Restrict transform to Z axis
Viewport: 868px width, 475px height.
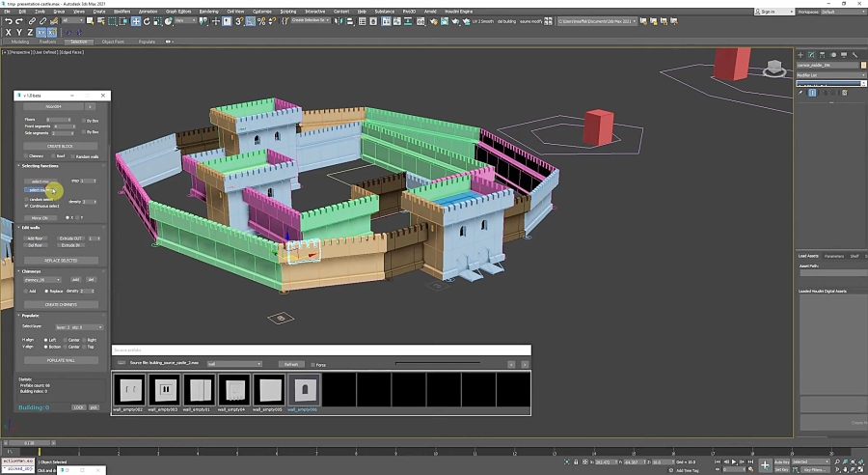[29, 32]
